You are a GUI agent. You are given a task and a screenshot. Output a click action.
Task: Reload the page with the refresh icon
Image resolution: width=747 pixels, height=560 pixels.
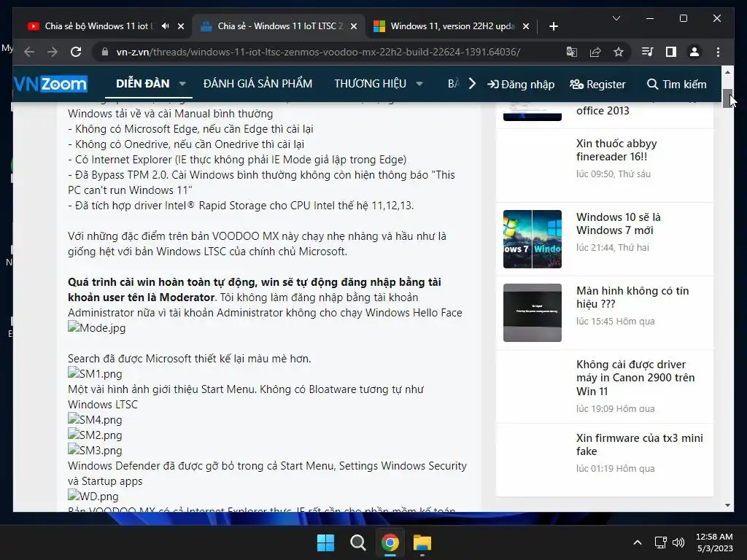(76, 52)
